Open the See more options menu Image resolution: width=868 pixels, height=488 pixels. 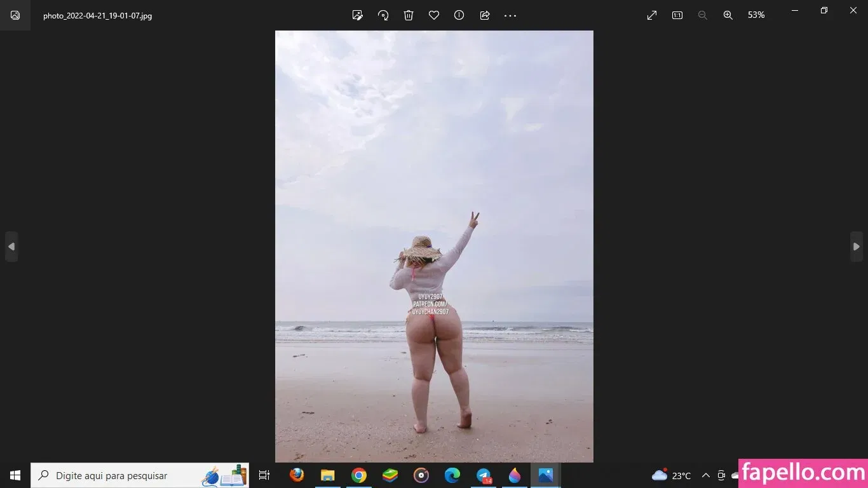click(510, 15)
